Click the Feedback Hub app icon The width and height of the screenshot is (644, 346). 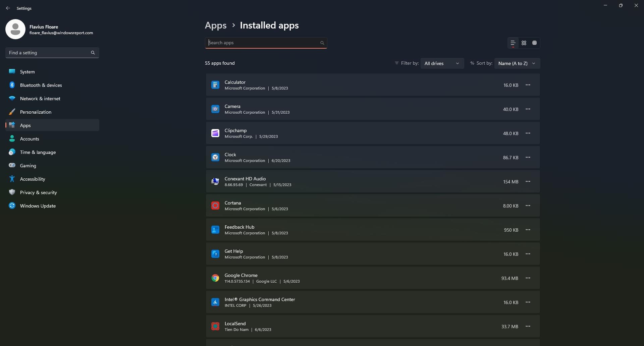(x=215, y=230)
